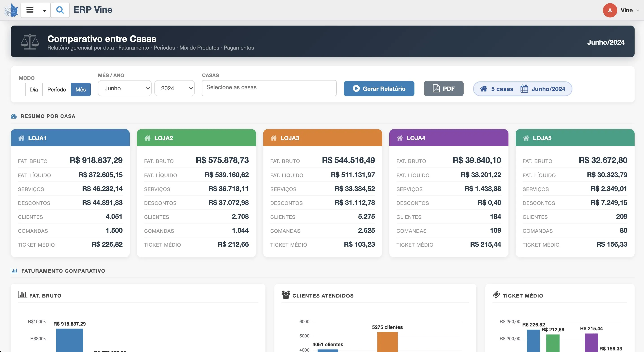The height and width of the screenshot is (352, 644).
Task: Click the LOJA1 house icon
Action: tap(21, 138)
